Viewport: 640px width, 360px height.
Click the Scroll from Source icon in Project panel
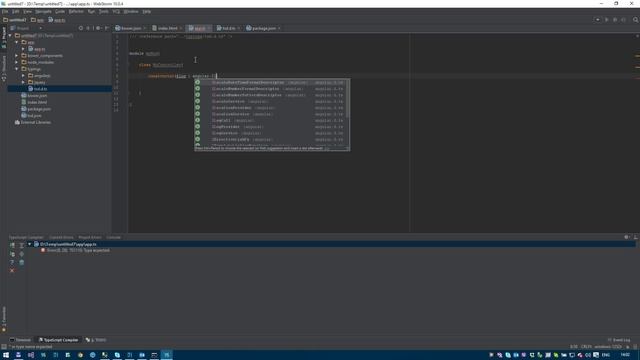pyautogui.click(x=81, y=28)
